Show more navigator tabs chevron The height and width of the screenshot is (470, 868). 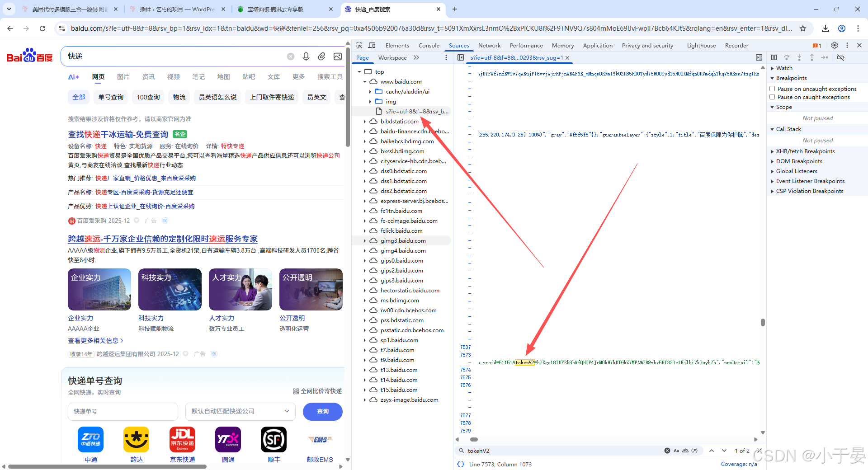coord(416,57)
